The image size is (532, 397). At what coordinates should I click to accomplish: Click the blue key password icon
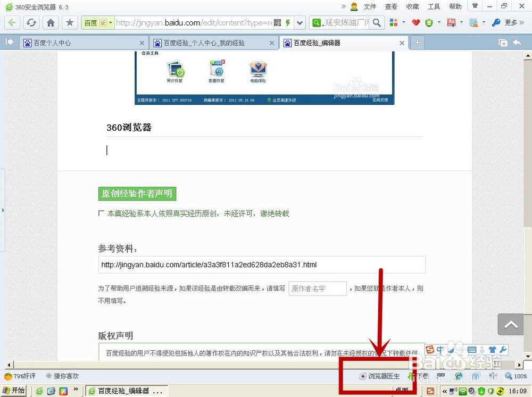pos(496,23)
